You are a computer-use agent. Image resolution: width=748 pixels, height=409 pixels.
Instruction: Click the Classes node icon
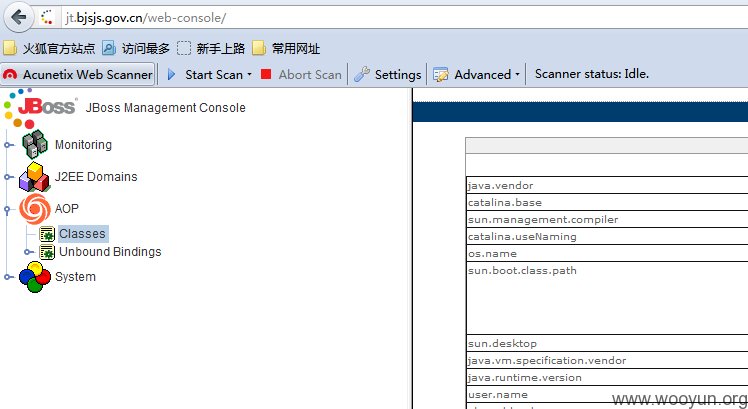point(47,234)
